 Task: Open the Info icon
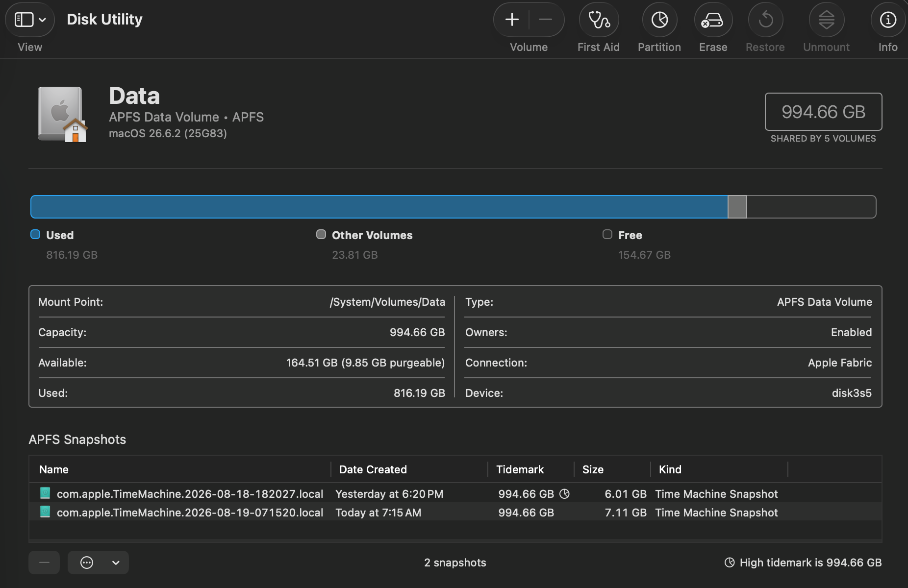888,20
